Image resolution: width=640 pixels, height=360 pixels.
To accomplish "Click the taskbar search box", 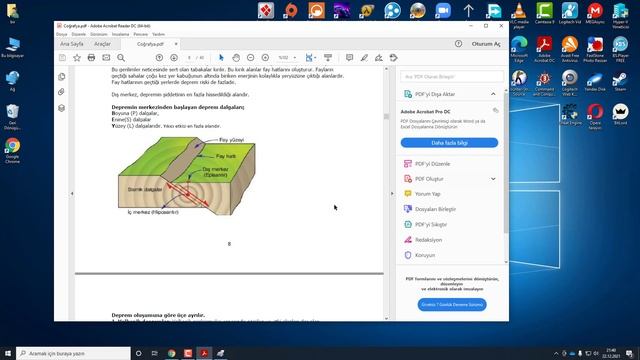I will pyautogui.click(x=73, y=353).
